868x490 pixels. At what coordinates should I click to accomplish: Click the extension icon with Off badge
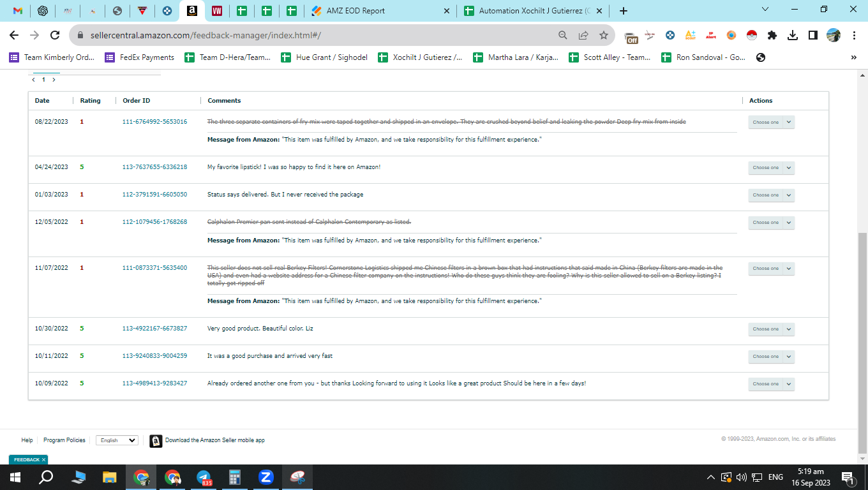[631, 36]
